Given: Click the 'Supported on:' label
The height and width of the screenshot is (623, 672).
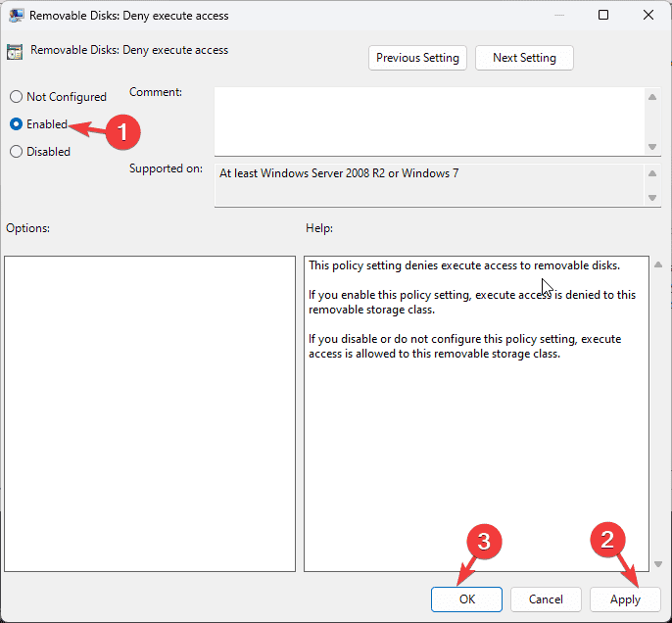Looking at the screenshot, I should click(166, 168).
